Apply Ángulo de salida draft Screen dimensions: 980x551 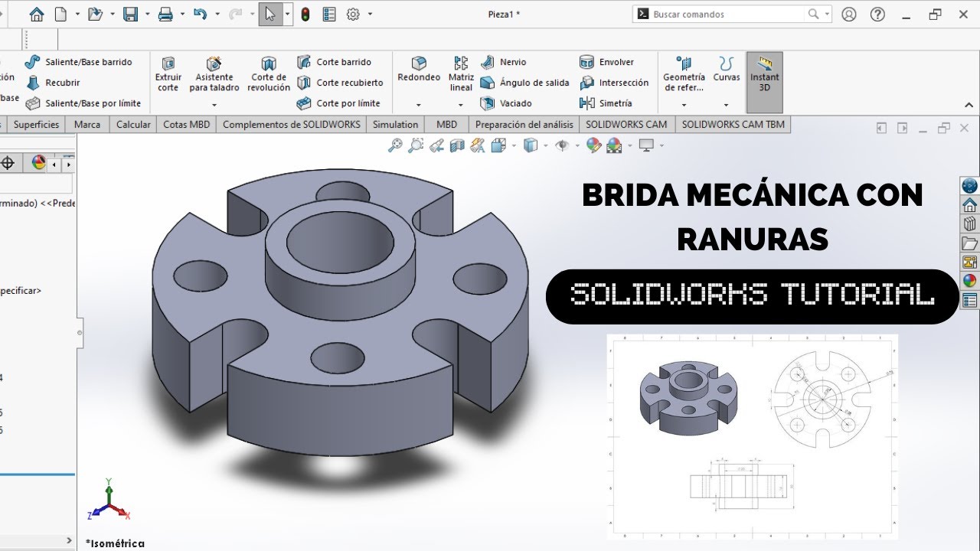click(524, 83)
